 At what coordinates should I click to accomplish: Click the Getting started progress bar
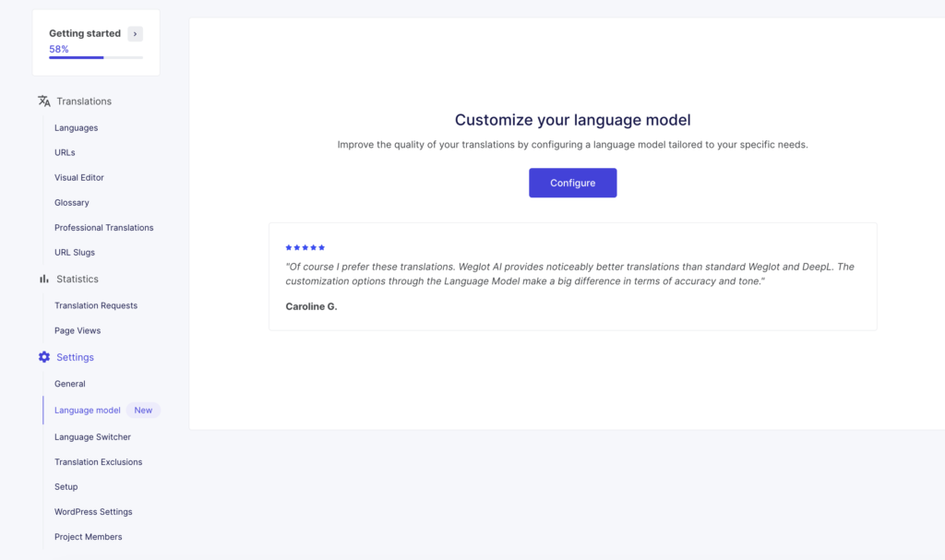pyautogui.click(x=96, y=57)
